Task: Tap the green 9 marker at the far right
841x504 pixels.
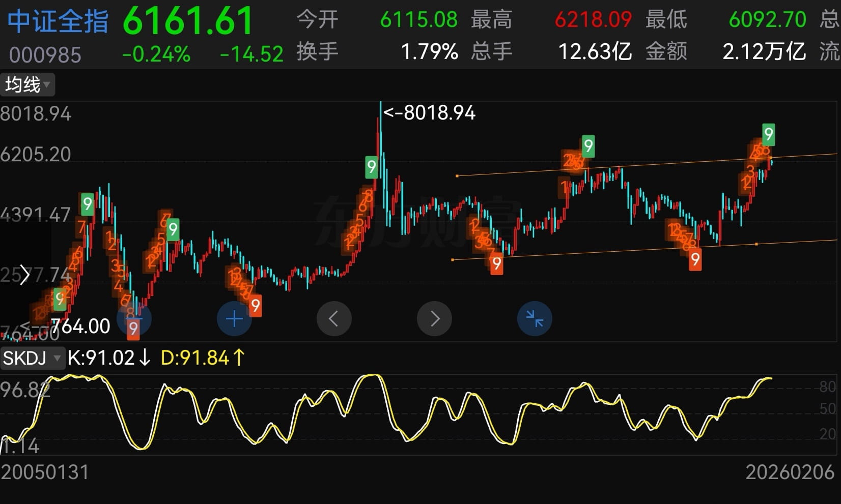Action: click(x=769, y=134)
